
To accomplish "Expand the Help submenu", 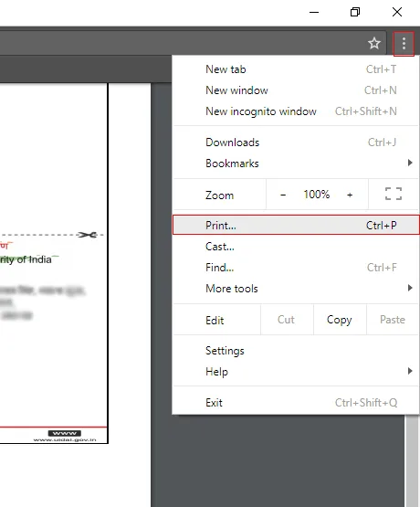I will pos(296,372).
